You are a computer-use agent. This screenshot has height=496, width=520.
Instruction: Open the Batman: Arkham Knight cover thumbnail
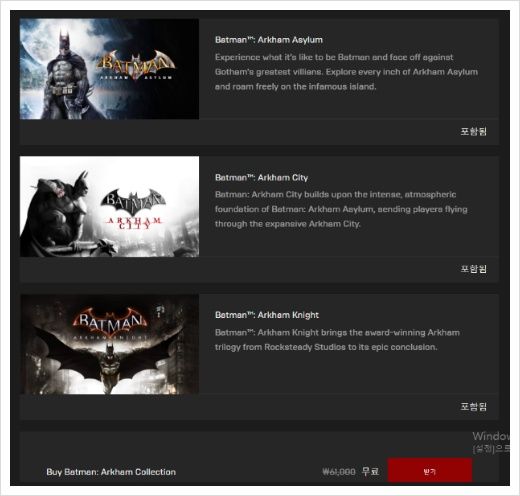pyautogui.click(x=109, y=344)
